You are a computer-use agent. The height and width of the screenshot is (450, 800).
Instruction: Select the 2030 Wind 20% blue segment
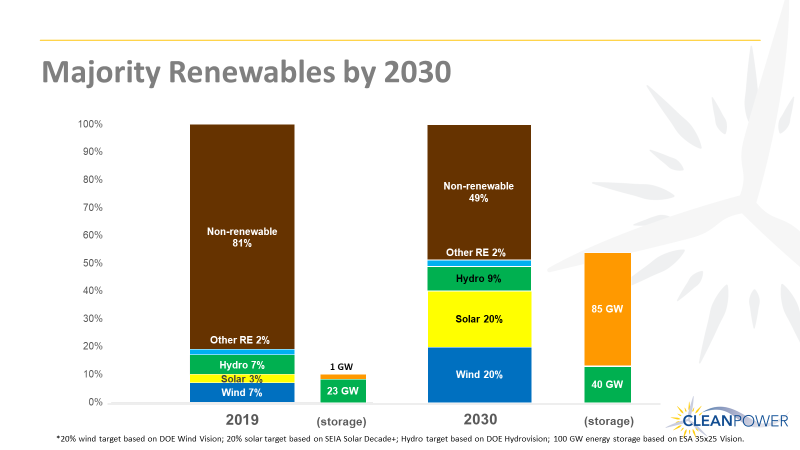[478, 374]
